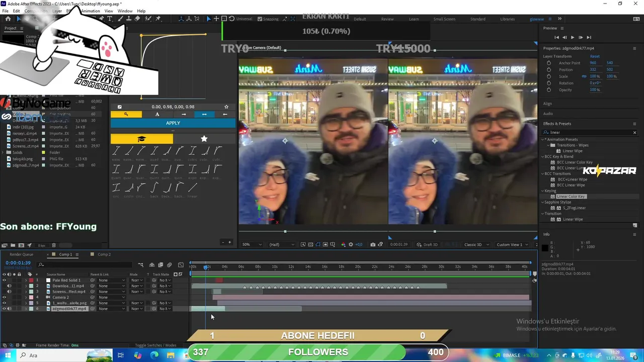Click the shy layers icon in timeline
Screen dimensions: 644x362
point(152,265)
